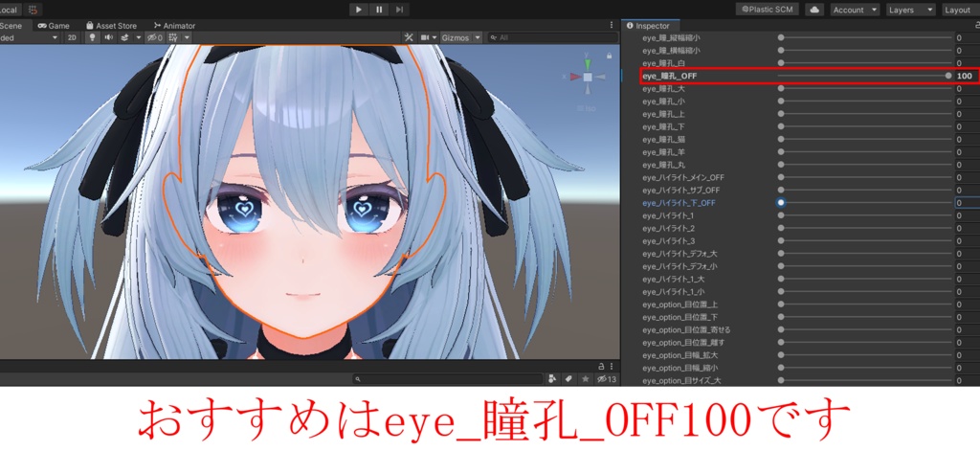Open the Asset Store tab
The height and width of the screenshot is (451, 980).
click(111, 26)
